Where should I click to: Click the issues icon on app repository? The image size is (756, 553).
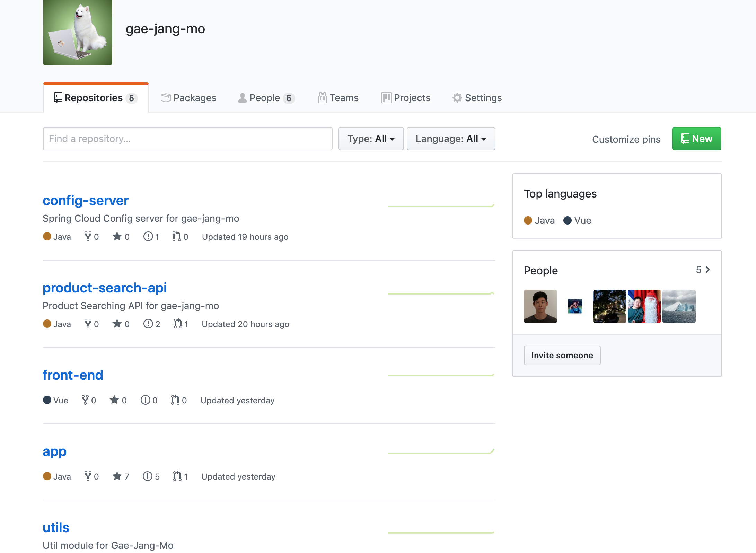click(148, 476)
